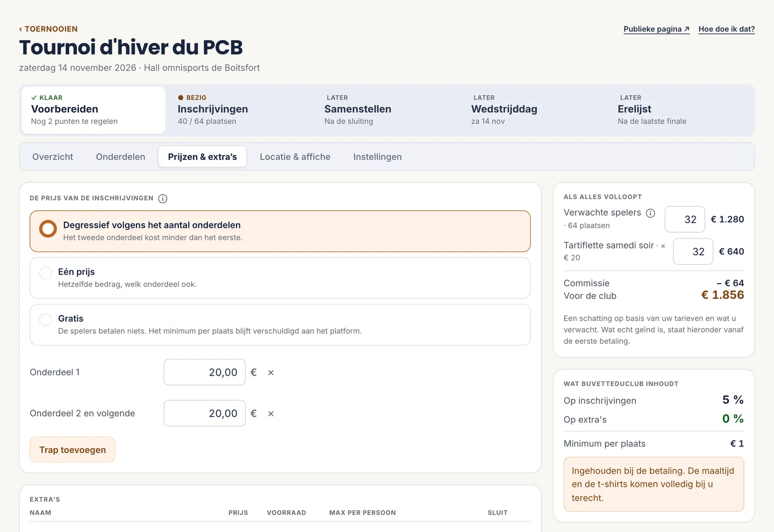This screenshot has height=532, width=774.
Task: Open the Onderdelen tab
Action: 120,157
